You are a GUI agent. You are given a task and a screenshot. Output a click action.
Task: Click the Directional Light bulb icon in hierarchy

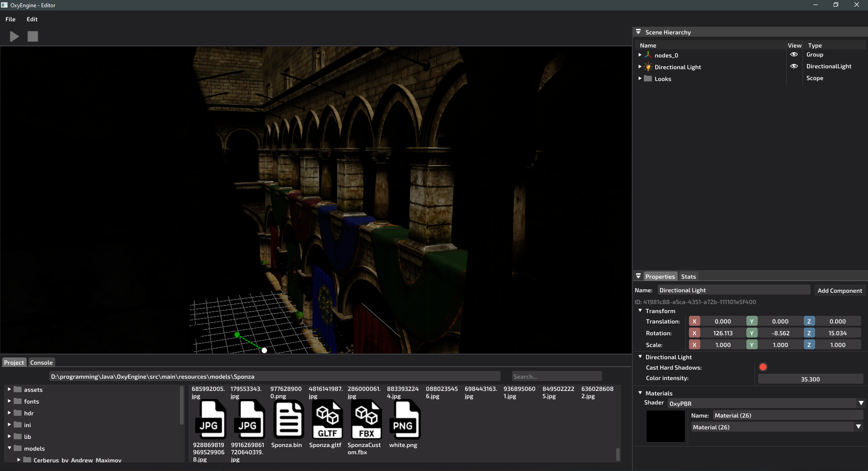(x=648, y=67)
